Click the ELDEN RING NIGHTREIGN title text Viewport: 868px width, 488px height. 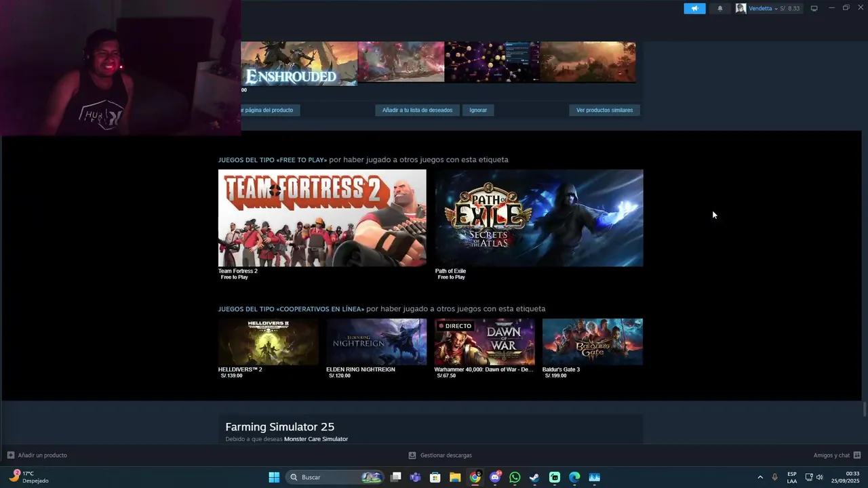pyautogui.click(x=361, y=369)
